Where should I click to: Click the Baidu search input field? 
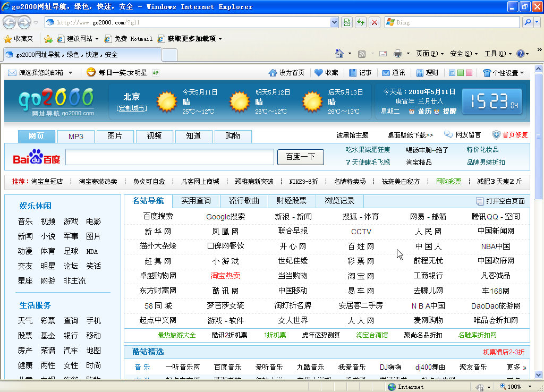click(170, 157)
